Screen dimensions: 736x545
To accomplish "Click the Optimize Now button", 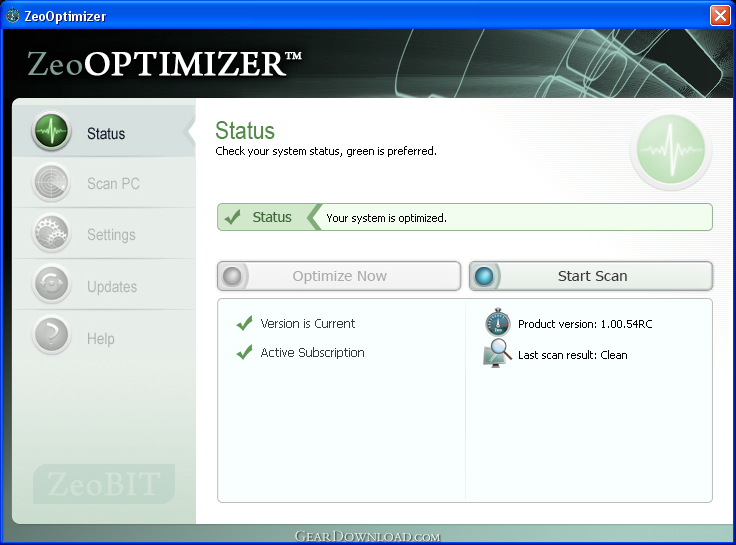I will (x=339, y=276).
